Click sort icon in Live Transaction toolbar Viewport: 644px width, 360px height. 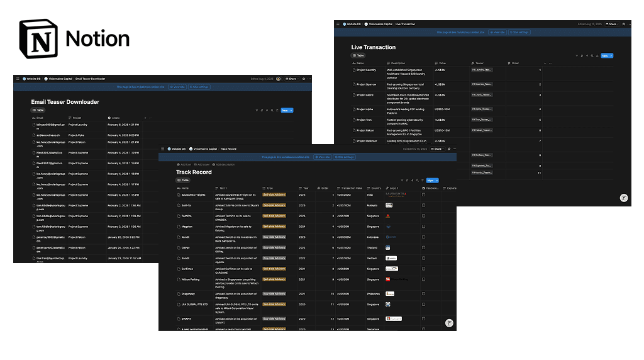point(582,55)
